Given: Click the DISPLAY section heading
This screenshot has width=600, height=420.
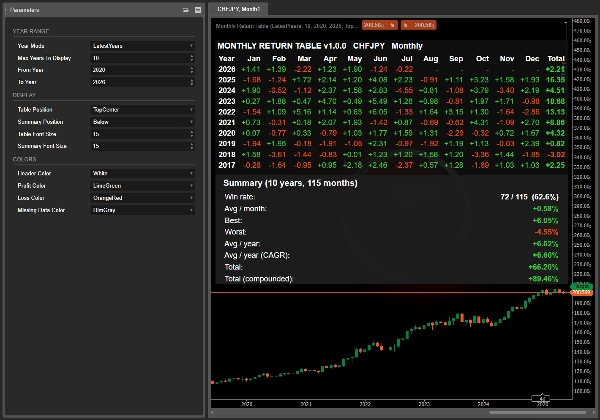Looking at the screenshot, I should (24, 95).
